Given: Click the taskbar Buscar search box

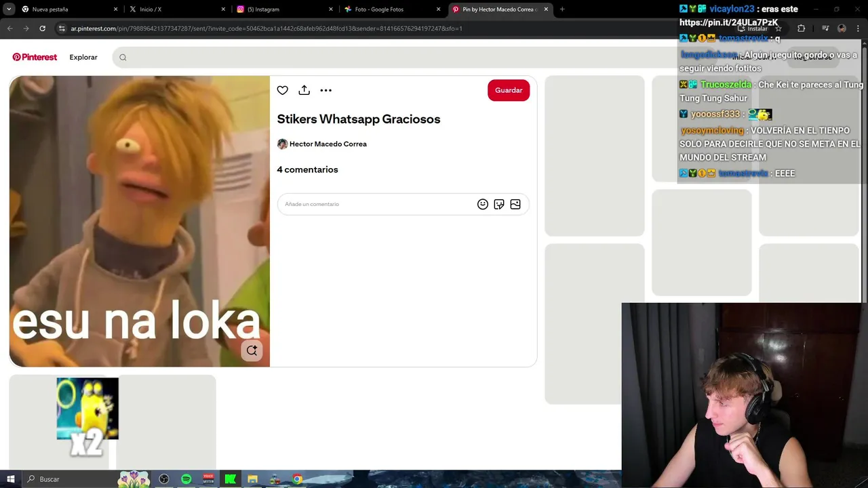Looking at the screenshot, I should tap(70, 479).
